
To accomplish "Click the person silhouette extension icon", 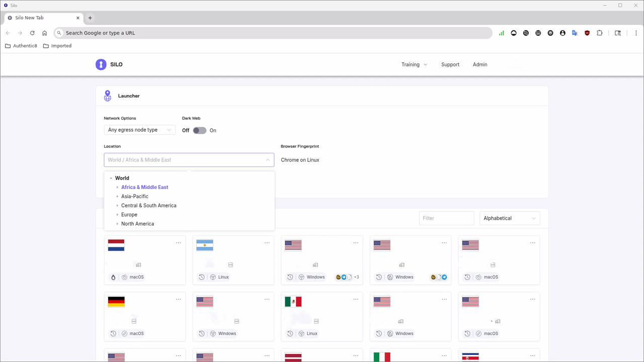I will [562, 33].
